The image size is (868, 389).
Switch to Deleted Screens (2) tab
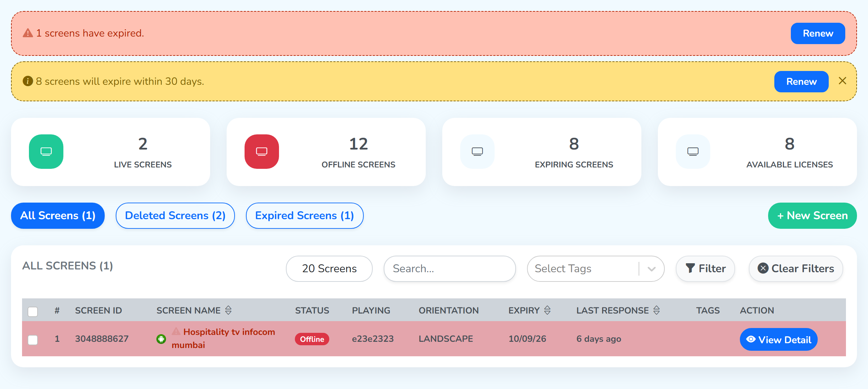(175, 216)
